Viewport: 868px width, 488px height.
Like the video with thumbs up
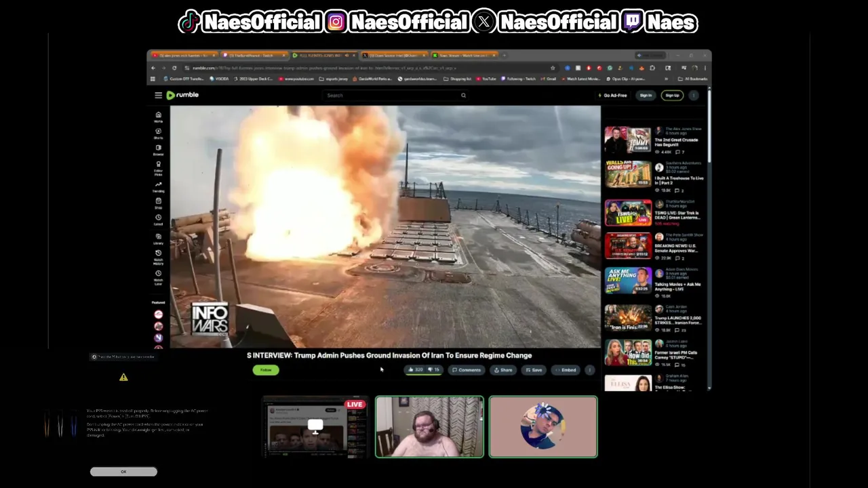click(416, 370)
